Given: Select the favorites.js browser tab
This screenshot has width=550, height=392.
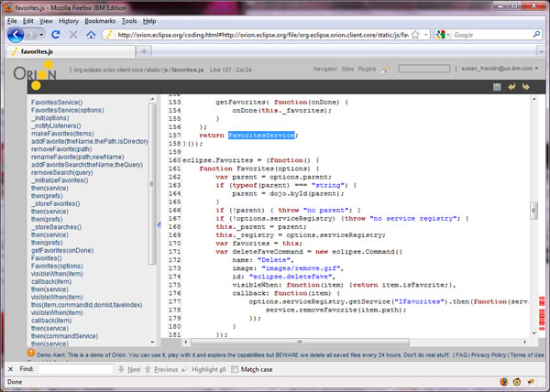Looking at the screenshot, I should coord(41,53).
